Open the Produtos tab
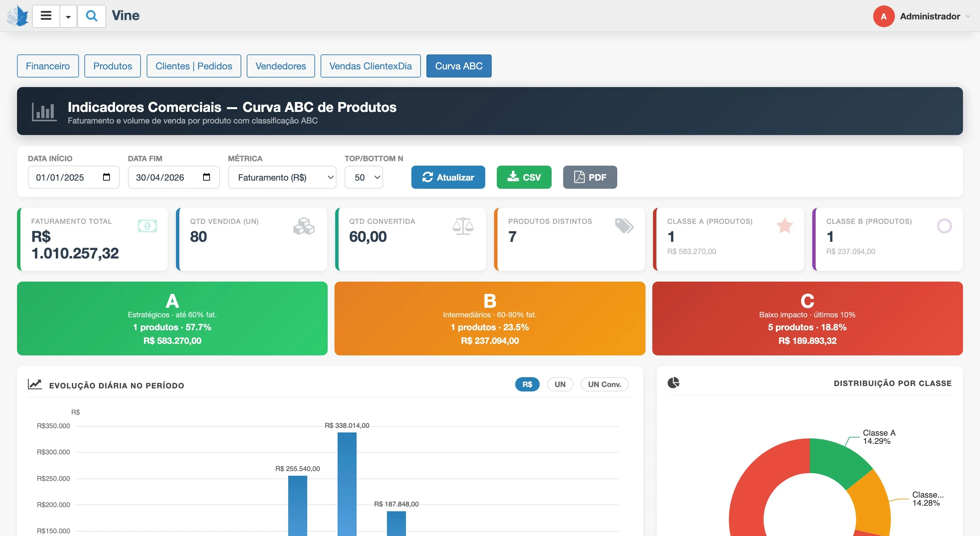Viewport: 980px width, 536px height. click(x=113, y=66)
